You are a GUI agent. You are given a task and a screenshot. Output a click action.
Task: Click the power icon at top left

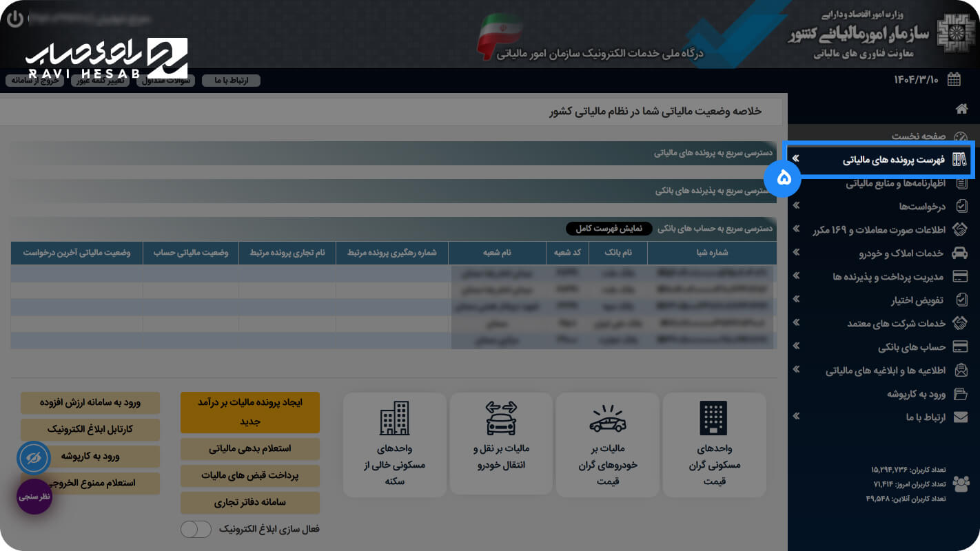(15, 19)
